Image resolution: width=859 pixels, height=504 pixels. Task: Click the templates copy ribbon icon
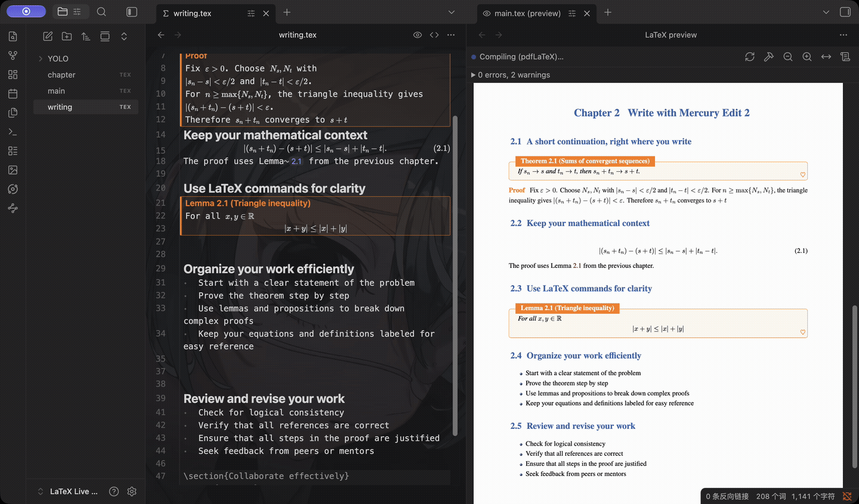point(13,113)
